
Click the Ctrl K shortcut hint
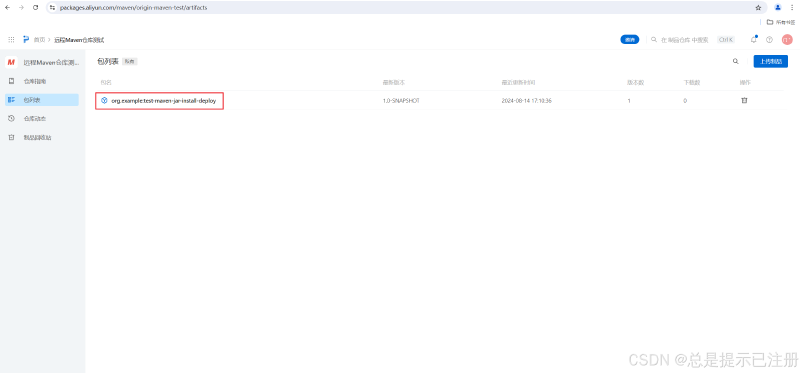[726, 40]
